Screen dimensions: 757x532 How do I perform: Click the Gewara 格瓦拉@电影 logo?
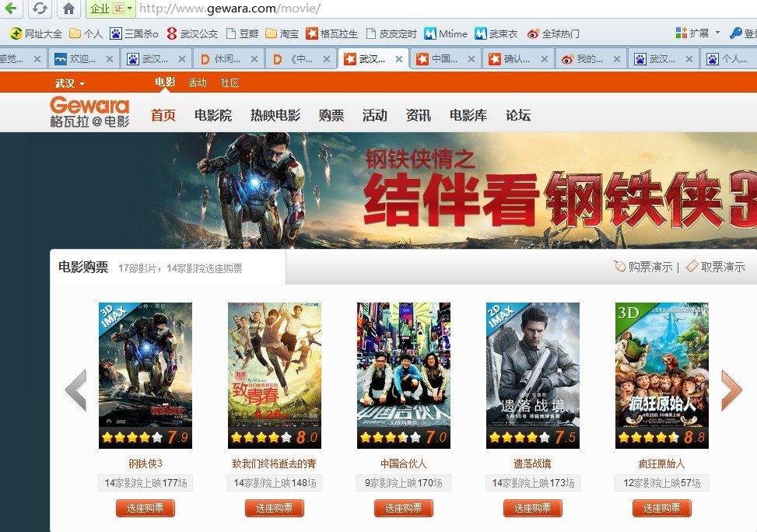(88, 110)
